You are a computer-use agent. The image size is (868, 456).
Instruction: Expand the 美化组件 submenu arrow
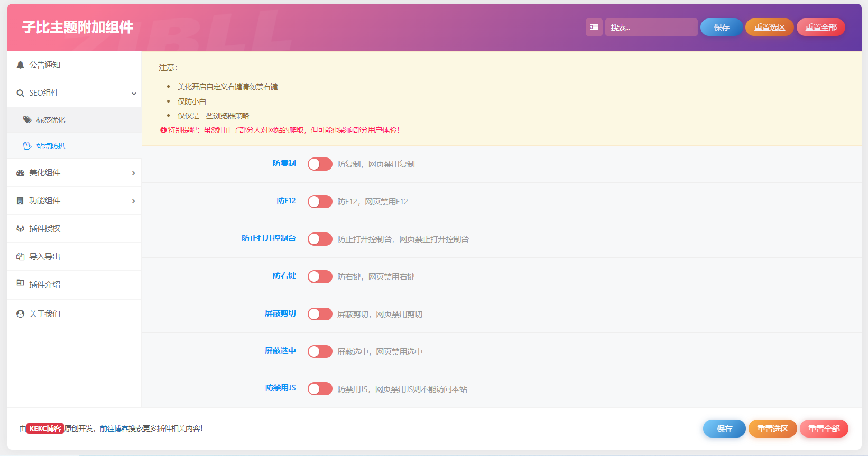[134, 173]
